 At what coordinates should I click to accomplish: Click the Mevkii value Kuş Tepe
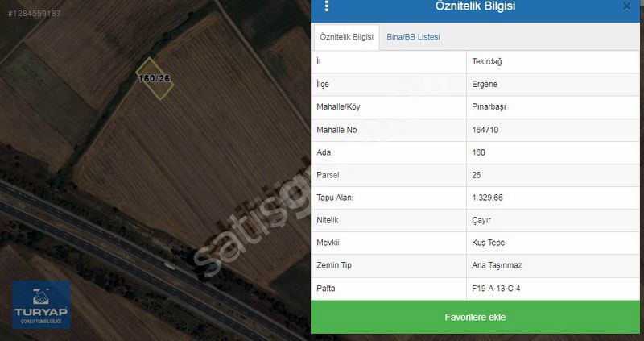[x=489, y=243]
